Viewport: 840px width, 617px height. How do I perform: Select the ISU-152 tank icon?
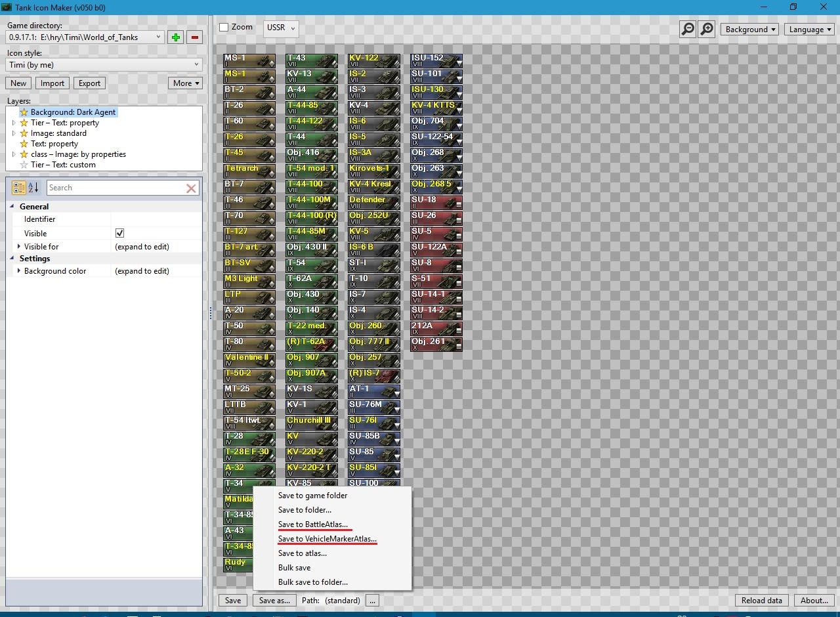436,61
